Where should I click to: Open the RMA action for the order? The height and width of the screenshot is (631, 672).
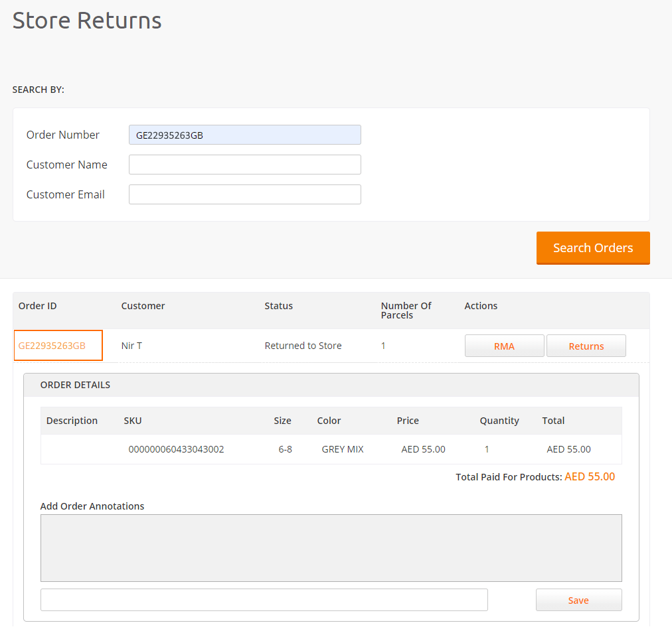pos(504,346)
